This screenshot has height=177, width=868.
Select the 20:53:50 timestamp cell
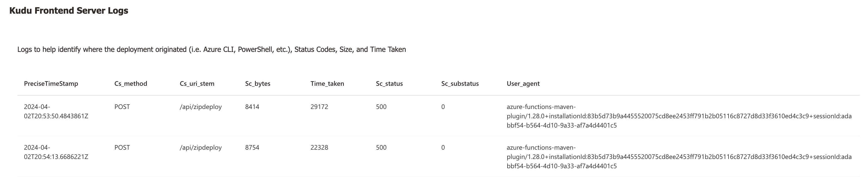click(x=56, y=111)
